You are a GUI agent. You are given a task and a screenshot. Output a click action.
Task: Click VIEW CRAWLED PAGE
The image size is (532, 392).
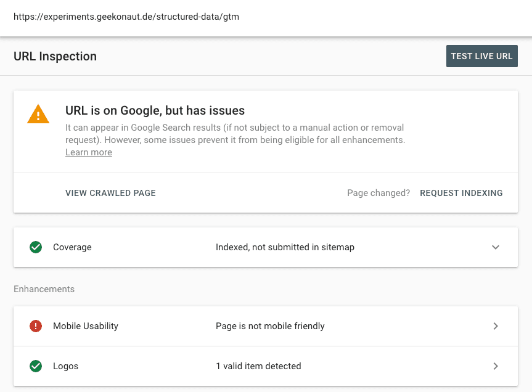point(110,193)
